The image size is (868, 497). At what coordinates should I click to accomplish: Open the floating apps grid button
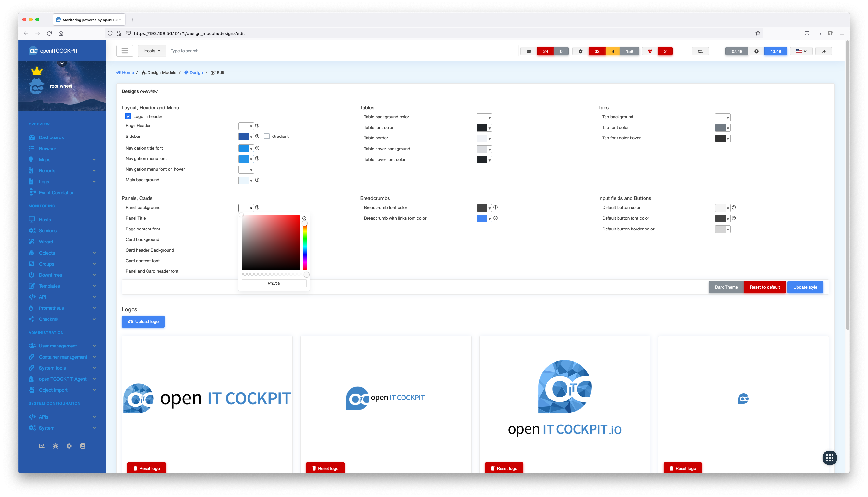tap(829, 458)
